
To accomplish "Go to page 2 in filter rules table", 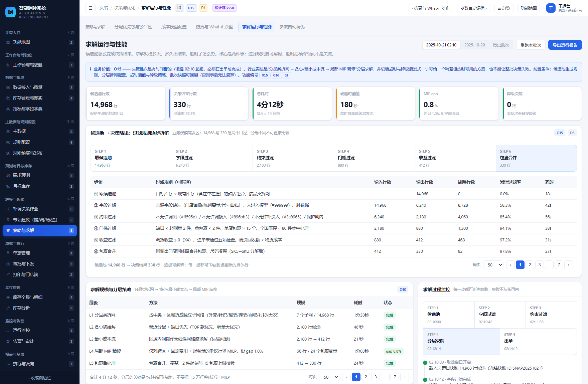I will pyautogui.click(x=530, y=265).
